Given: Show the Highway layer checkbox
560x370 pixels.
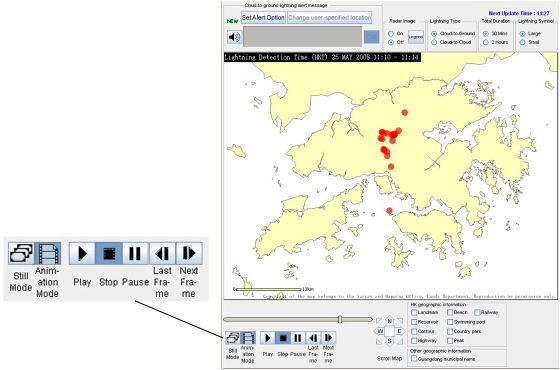Looking at the screenshot, I should coord(414,341).
